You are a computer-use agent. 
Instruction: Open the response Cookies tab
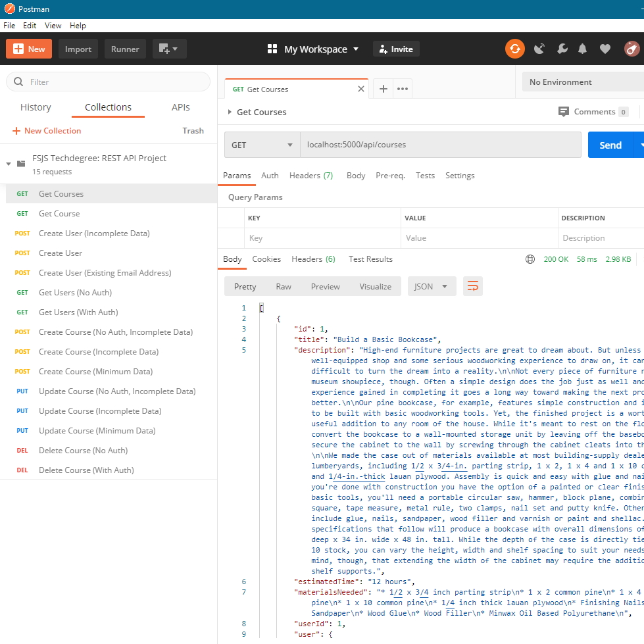[x=266, y=259]
